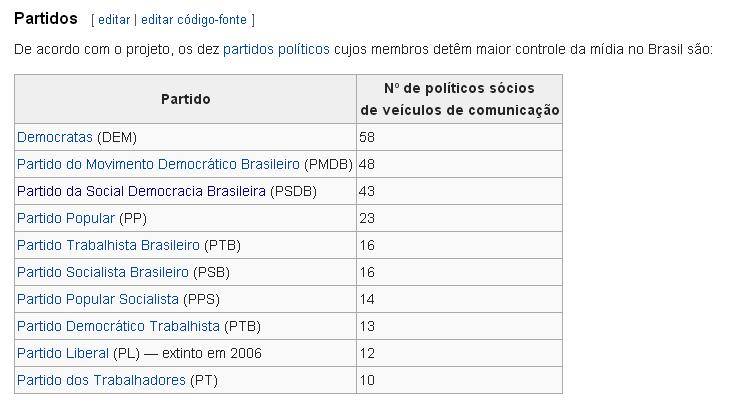Image resolution: width=746 pixels, height=409 pixels.
Task: Click the "editar" section link
Action: coord(114,19)
